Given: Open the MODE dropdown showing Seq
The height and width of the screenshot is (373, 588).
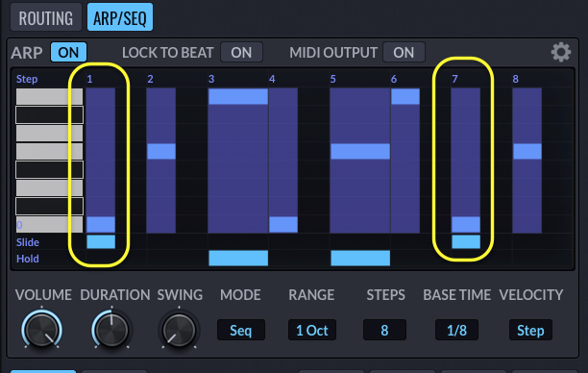Looking at the screenshot, I should (x=241, y=331).
